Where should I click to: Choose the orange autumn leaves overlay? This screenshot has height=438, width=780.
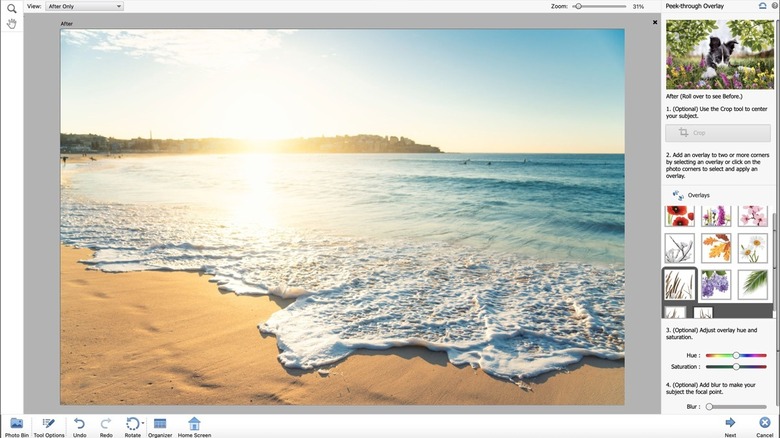tap(715, 248)
